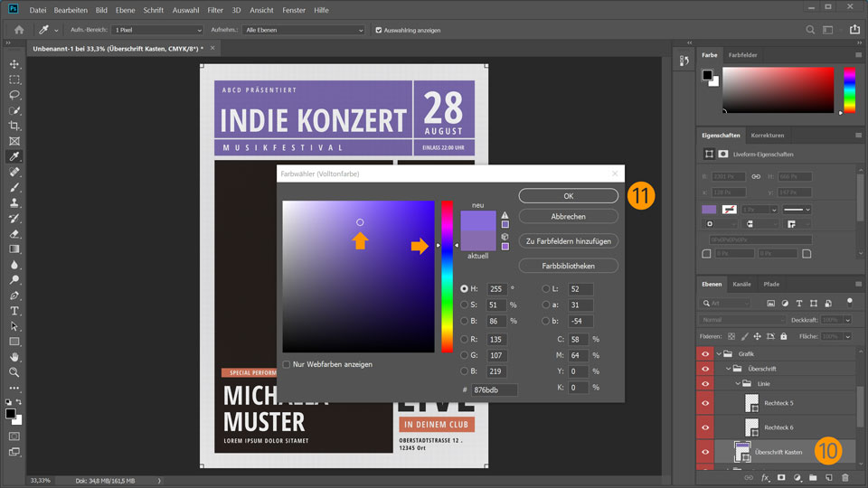868x488 pixels.
Task: Open the Farbe panel options menu
Action: [x=858, y=55]
